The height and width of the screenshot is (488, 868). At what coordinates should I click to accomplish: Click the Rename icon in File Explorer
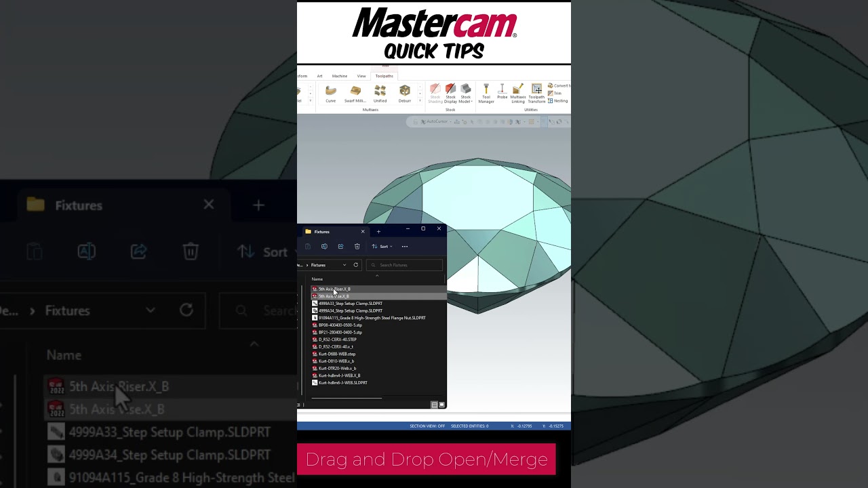click(324, 247)
